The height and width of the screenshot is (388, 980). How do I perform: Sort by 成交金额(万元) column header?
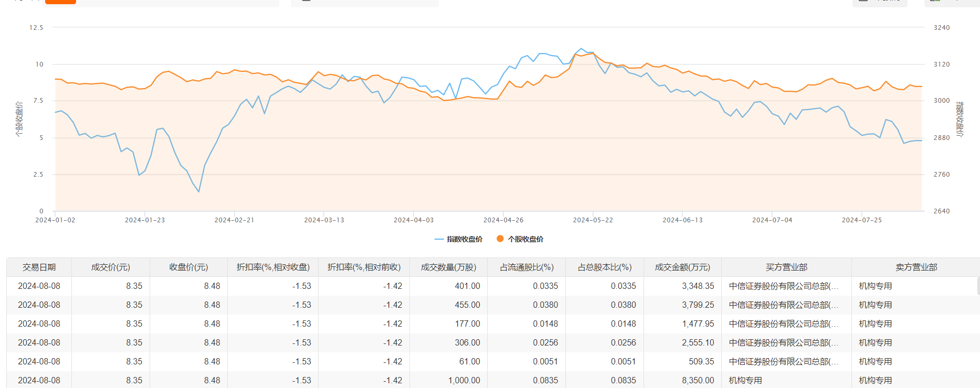click(682, 267)
